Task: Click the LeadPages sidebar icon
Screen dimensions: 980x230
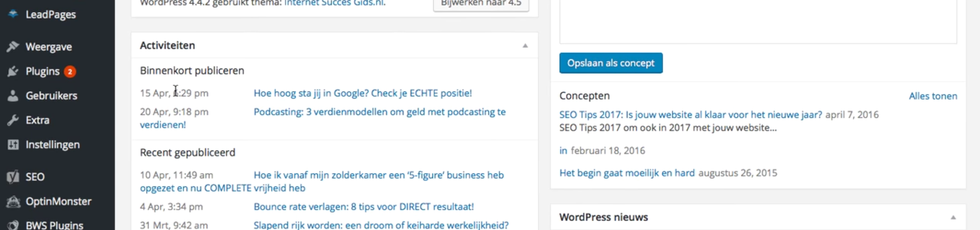Action: point(13,14)
